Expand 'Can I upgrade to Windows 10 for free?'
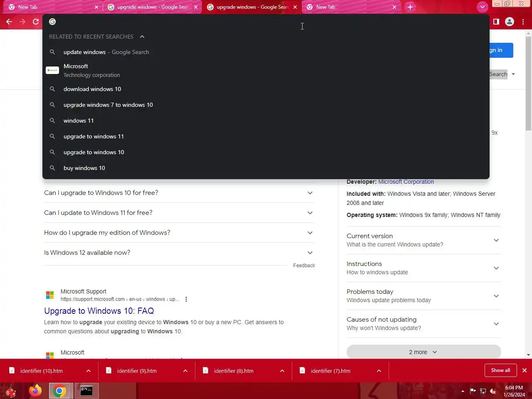This screenshot has width=532, height=399. [x=179, y=193]
